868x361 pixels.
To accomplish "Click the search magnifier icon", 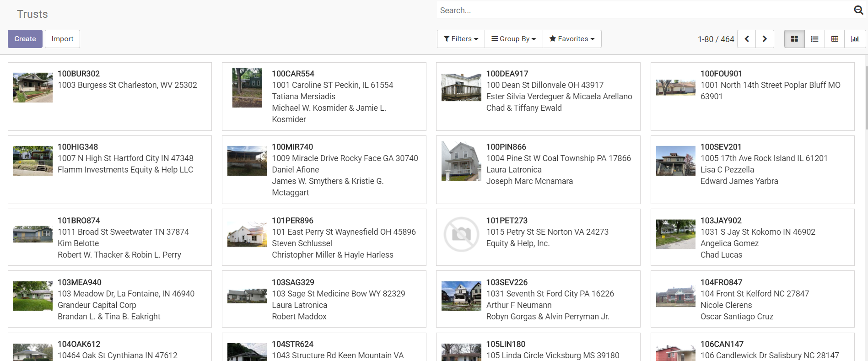I will click(x=858, y=10).
